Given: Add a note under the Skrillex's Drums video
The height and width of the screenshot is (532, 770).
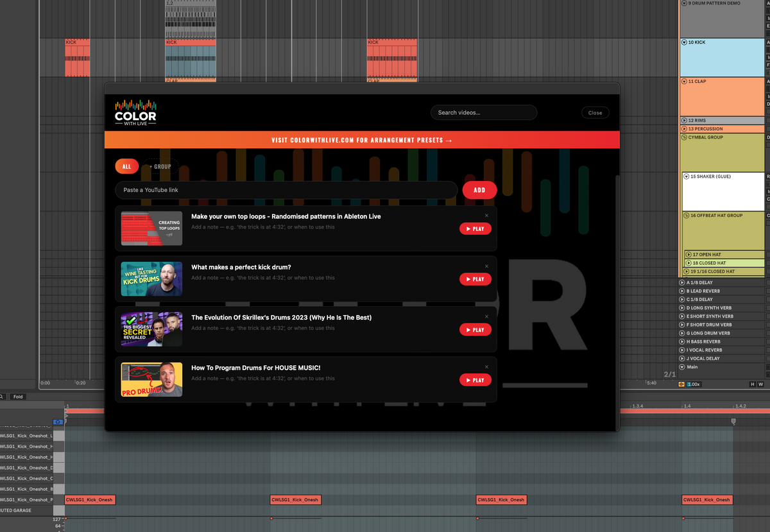Looking at the screenshot, I should coord(262,328).
